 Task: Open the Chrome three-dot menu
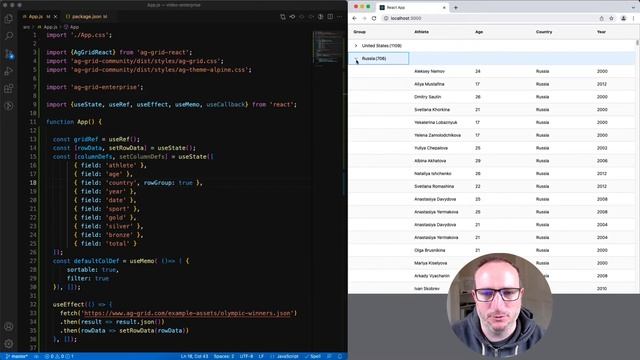click(x=634, y=18)
